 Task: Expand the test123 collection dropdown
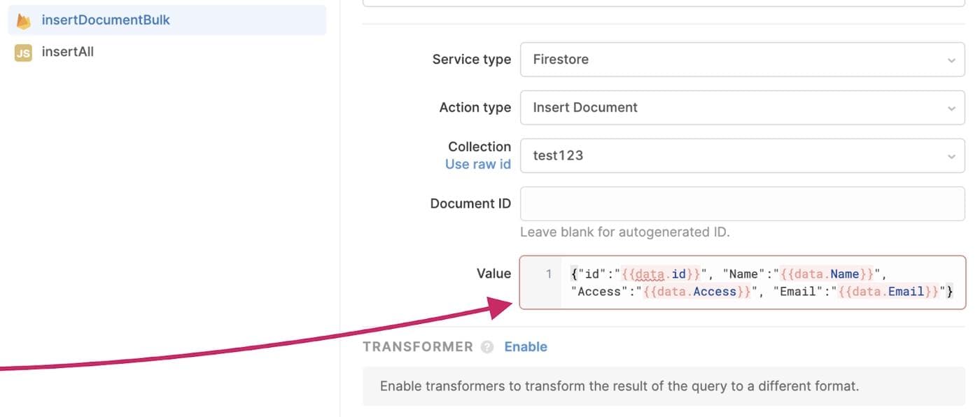735,155
